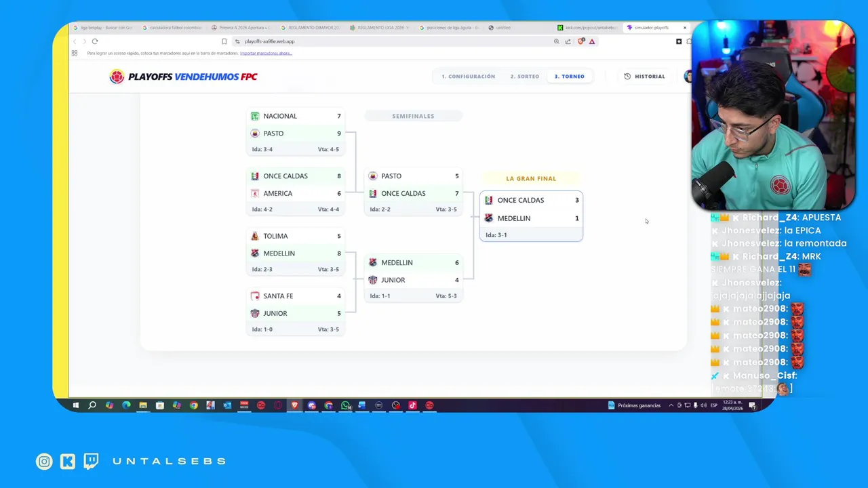Click the Brave rewards triangle icon
The height and width of the screenshot is (488, 868).
click(x=592, y=41)
